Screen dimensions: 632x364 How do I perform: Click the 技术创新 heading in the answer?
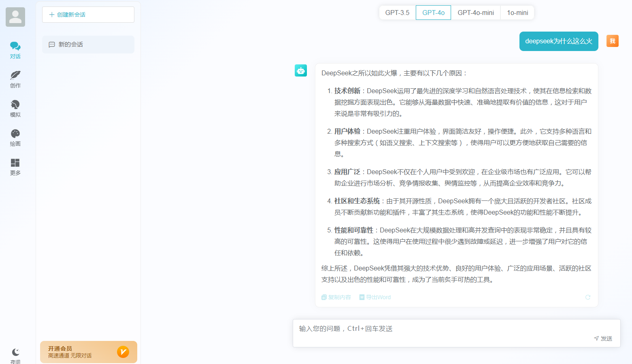pos(347,91)
